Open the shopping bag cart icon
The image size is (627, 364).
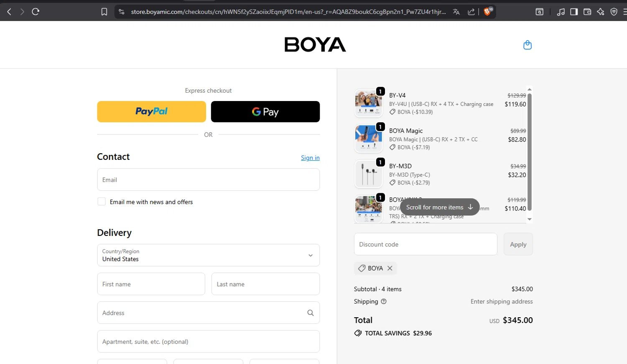(x=528, y=45)
